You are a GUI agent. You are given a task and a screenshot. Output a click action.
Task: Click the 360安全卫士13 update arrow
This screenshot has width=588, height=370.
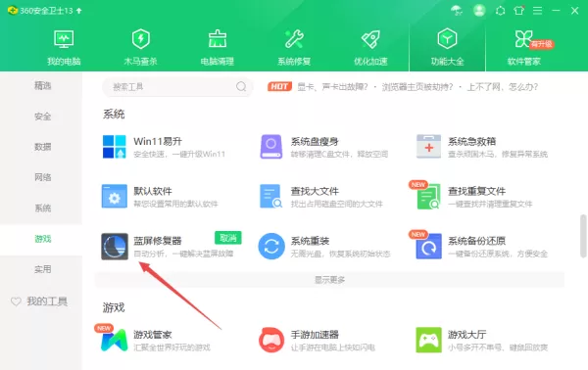78,11
